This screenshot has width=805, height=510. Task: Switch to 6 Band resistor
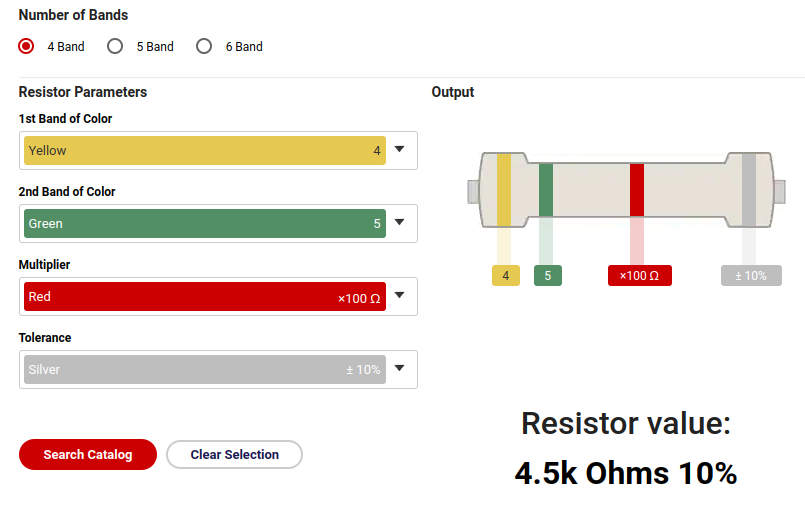point(205,46)
